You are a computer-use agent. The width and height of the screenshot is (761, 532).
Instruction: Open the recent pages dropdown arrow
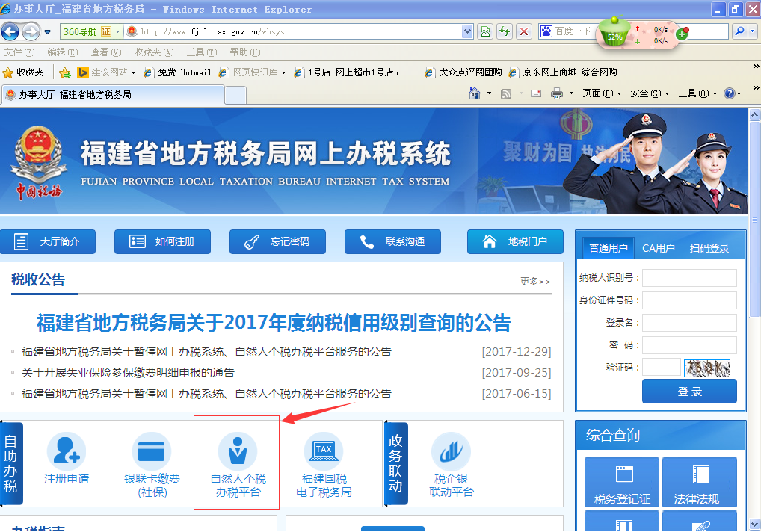coord(48,32)
